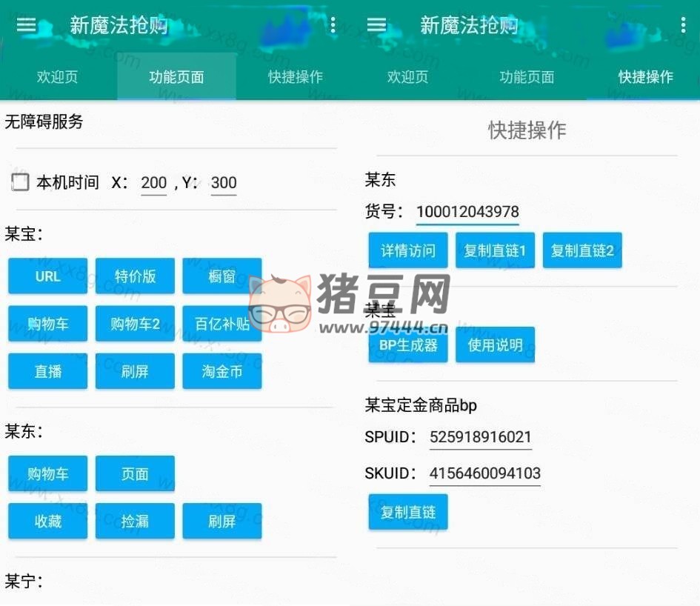Select 快捷操作 tab on left screen
This screenshot has width=700, height=606.
[x=295, y=77]
